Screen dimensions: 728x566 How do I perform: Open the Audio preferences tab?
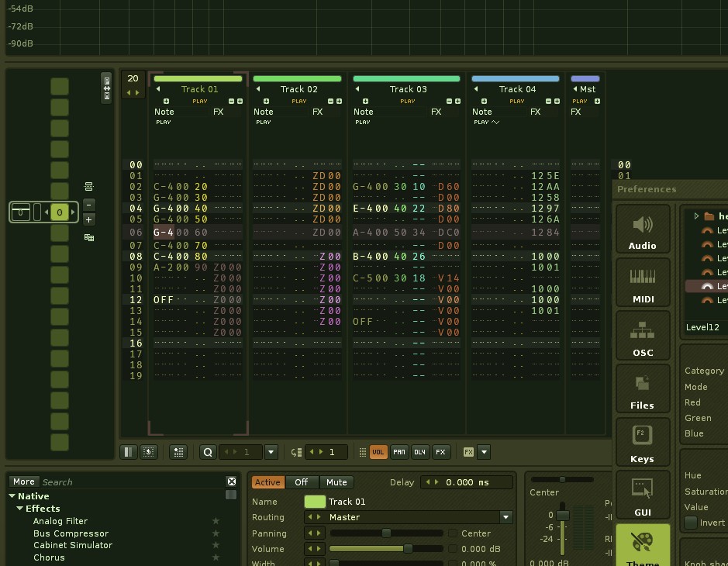643,230
